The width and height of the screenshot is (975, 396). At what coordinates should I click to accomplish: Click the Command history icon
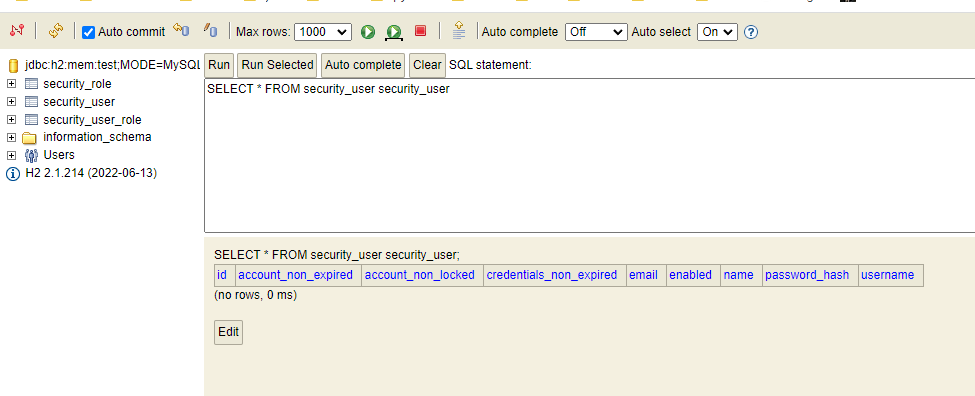pos(459,30)
